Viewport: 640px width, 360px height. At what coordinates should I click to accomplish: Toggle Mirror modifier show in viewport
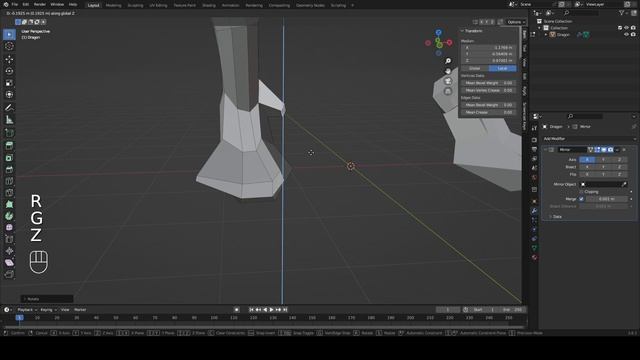(604, 150)
